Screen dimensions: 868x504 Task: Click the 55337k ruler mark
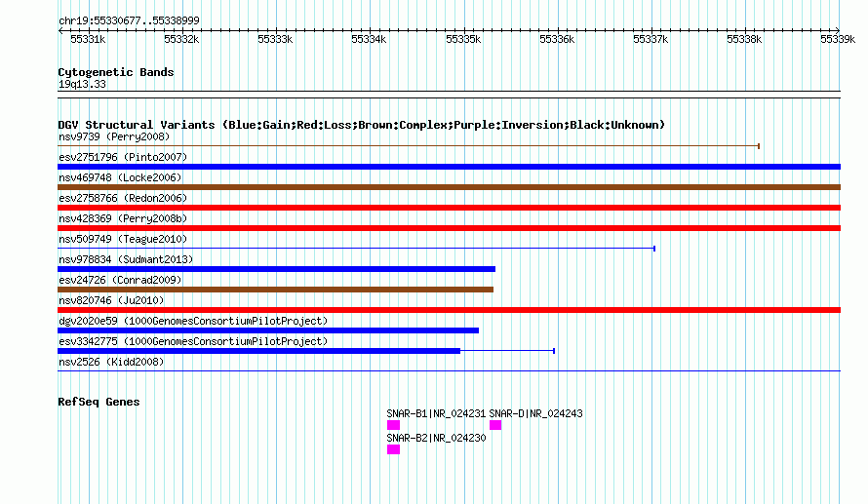tap(651, 39)
